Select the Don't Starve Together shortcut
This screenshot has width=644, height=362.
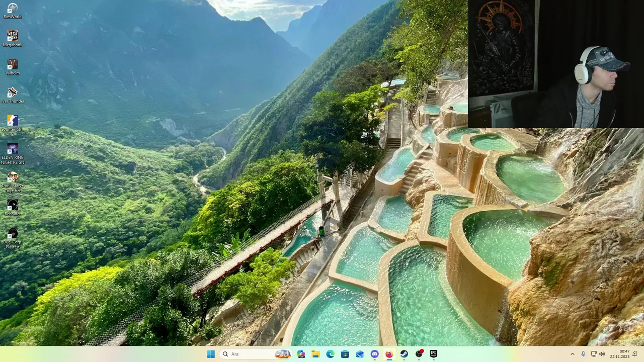pyautogui.click(x=13, y=182)
